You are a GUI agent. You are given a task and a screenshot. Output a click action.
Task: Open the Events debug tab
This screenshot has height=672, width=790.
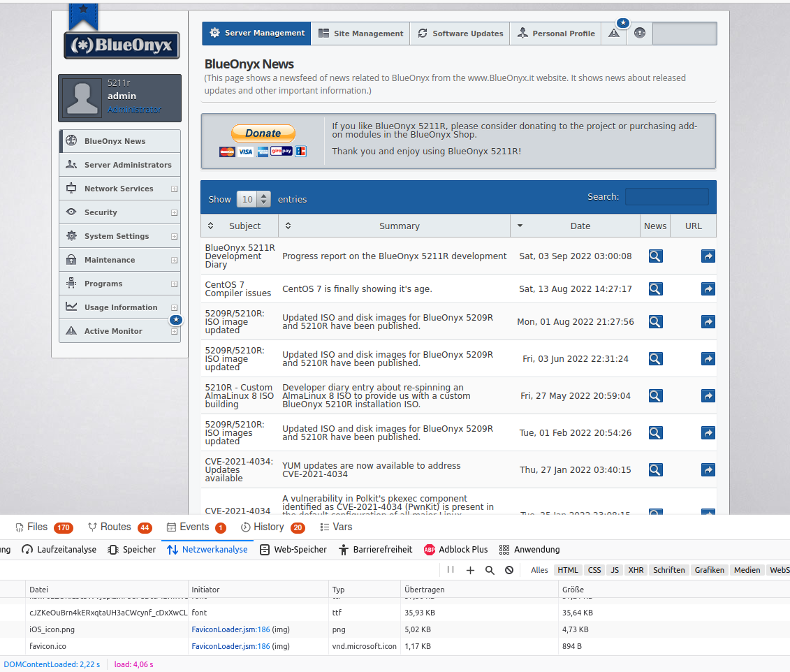tap(196, 527)
